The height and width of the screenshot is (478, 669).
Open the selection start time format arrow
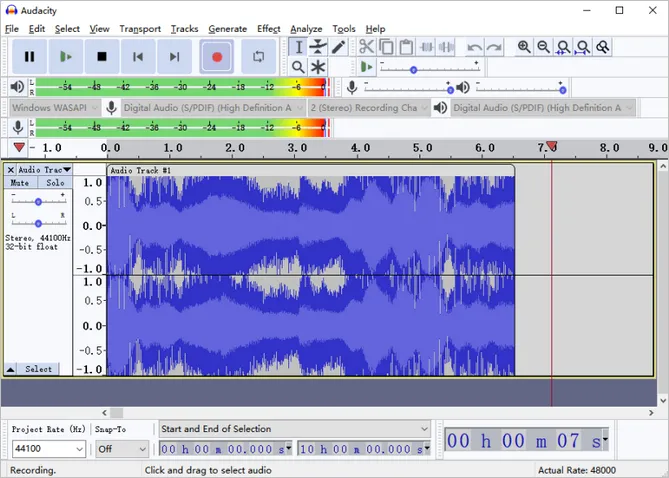pyautogui.click(x=289, y=447)
